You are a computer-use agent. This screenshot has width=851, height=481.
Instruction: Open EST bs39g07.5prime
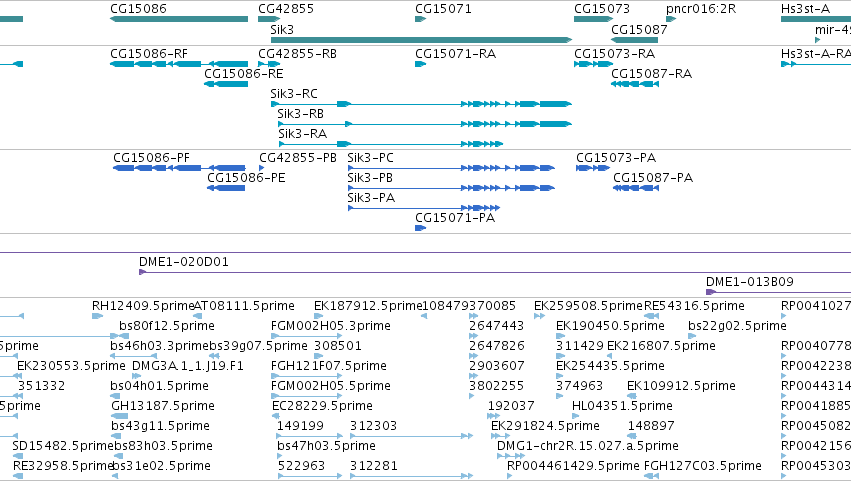258,346
